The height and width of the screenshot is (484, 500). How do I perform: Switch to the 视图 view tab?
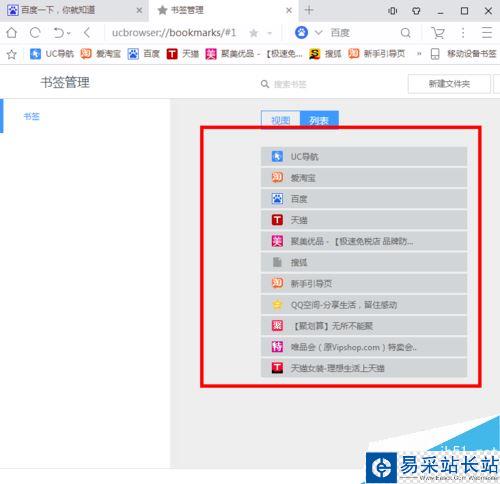(281, 120)
